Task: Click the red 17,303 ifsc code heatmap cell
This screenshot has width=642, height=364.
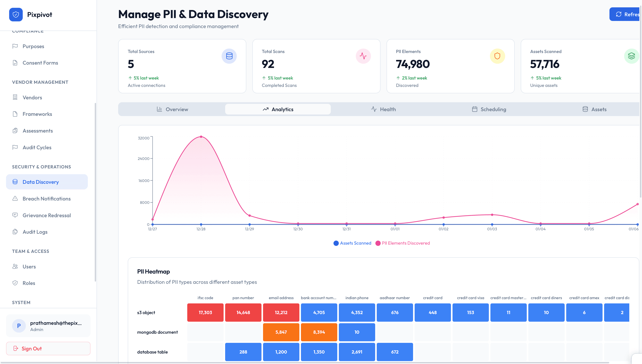Action: pyautogui.click(x=205, y=313)
